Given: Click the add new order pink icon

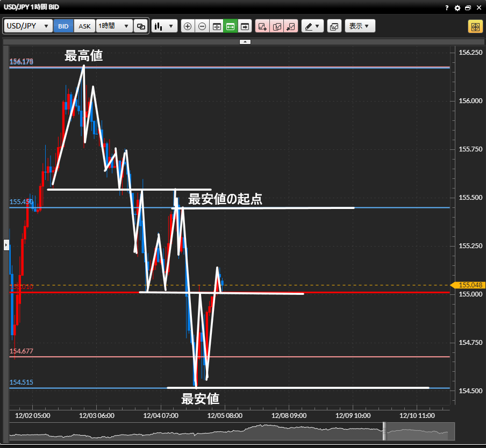Looking at the screenshot, I should tap(262, 26).
